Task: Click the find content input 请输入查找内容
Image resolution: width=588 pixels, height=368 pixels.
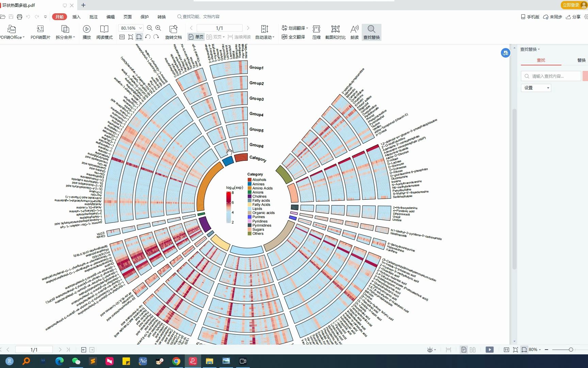Action: 551,76
